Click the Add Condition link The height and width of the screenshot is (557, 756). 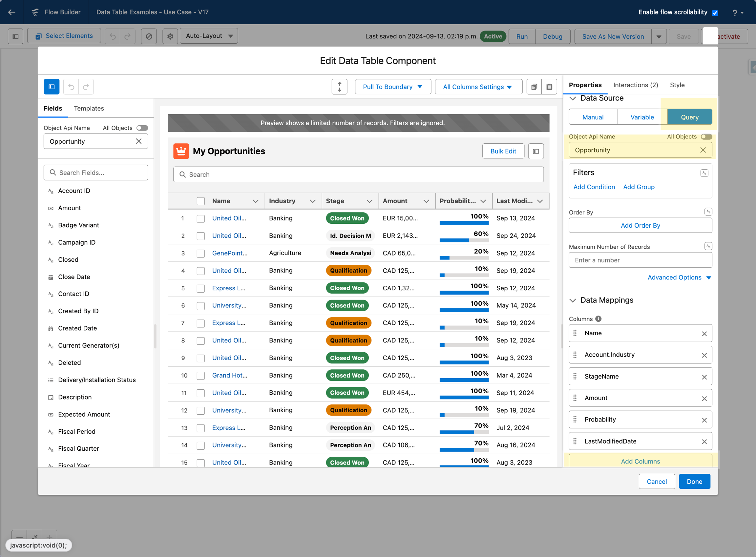tap(594, 187)
